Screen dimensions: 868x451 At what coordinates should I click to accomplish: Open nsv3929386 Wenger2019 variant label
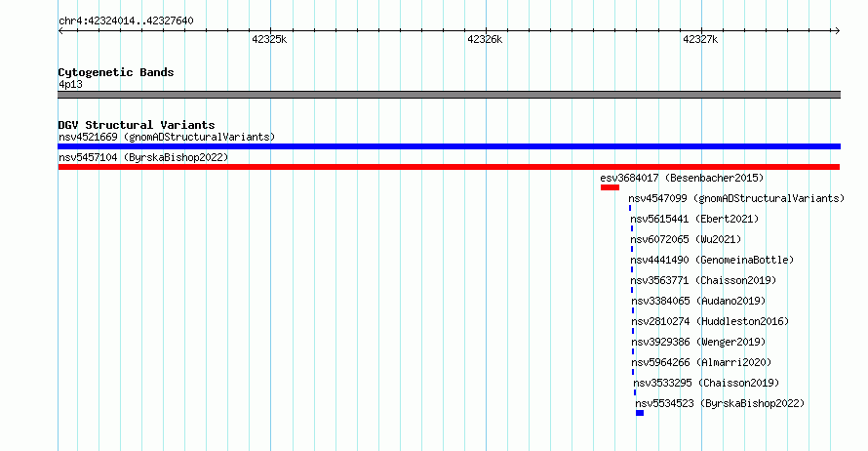click(698, 342)
